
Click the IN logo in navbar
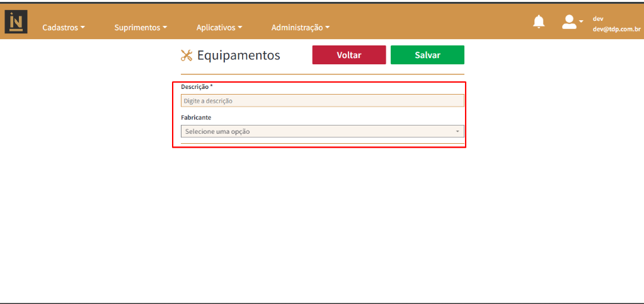pos(16,22)
